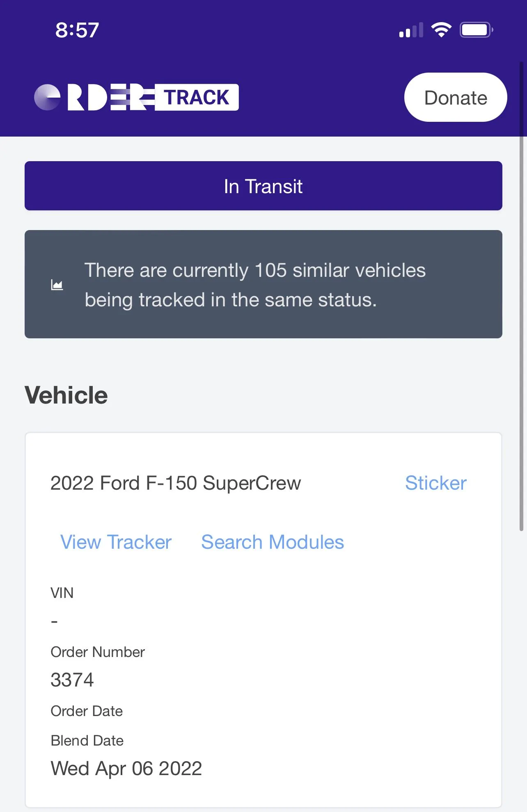Click the In Transit status banner
The width and height of the screenshot is (527, 812).
(x=263, y=186)
